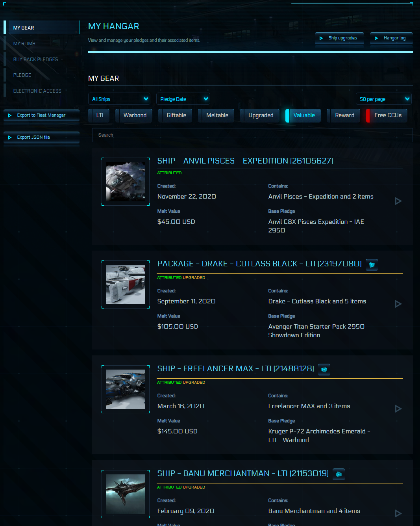Click the Anvil Pisces Expedition thumbnail
420x526 pixels.
coord(126,182)
